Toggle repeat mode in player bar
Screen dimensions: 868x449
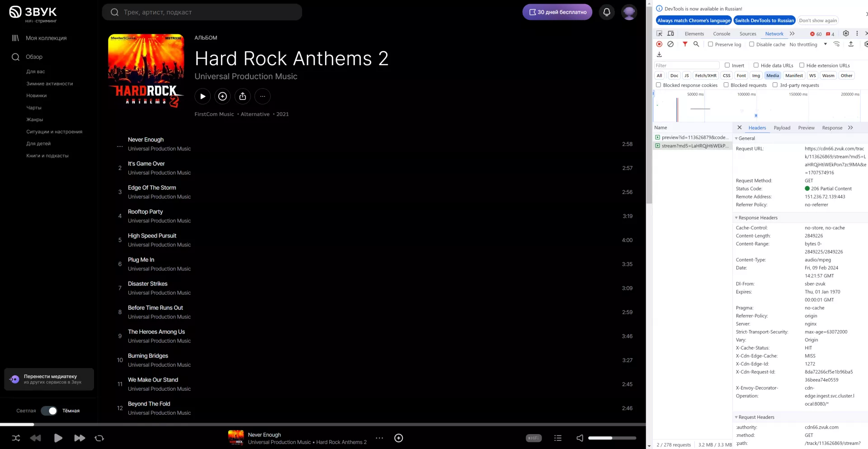(99, 438)
